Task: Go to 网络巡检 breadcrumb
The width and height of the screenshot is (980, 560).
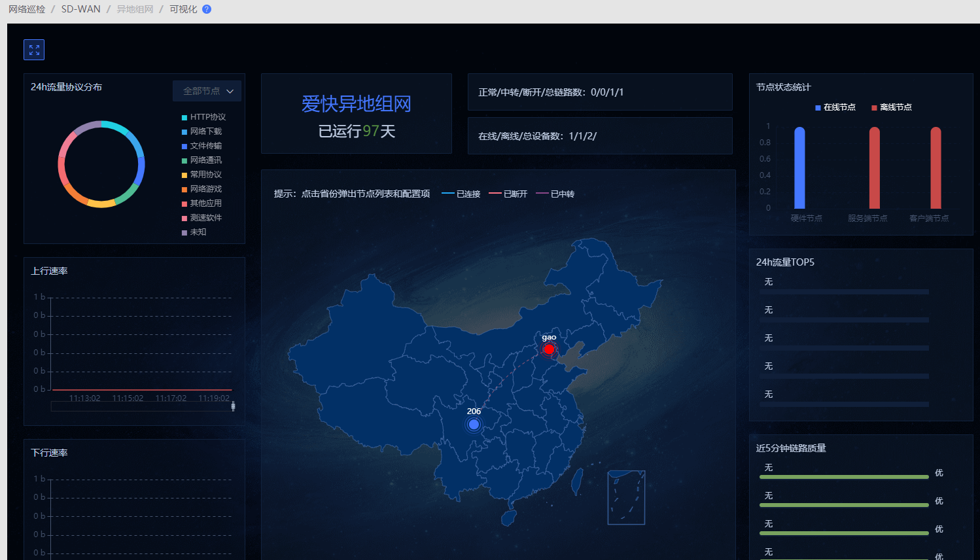Action: point(27,9)
